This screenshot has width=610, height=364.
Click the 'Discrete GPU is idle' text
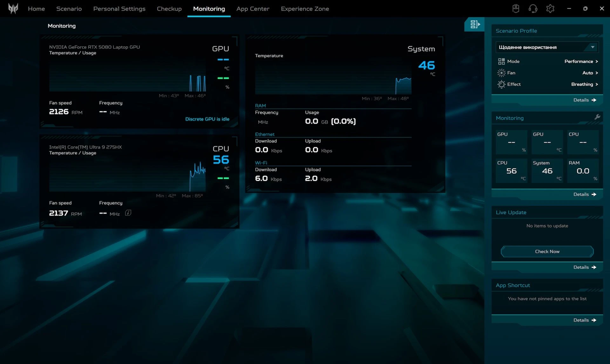click(207, 119)
